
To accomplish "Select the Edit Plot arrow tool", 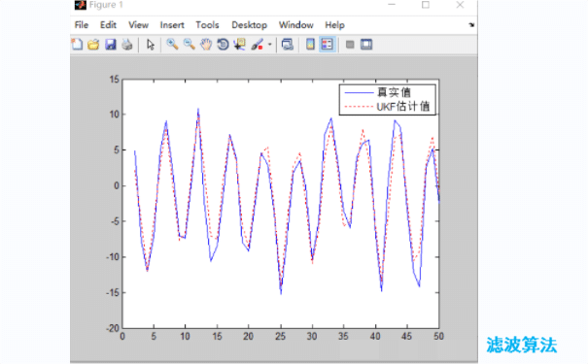I will [151, 45].
